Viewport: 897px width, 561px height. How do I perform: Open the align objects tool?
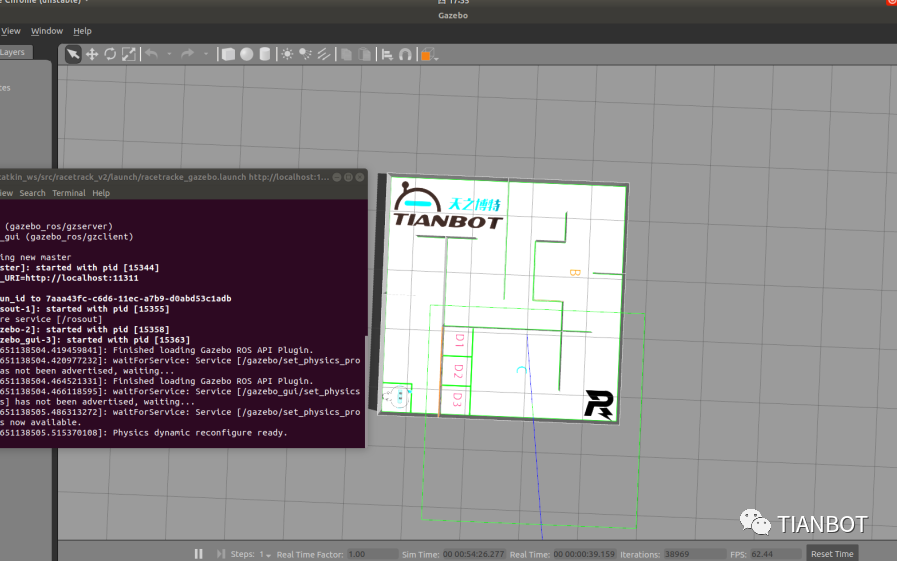click(x=387, y=54)
